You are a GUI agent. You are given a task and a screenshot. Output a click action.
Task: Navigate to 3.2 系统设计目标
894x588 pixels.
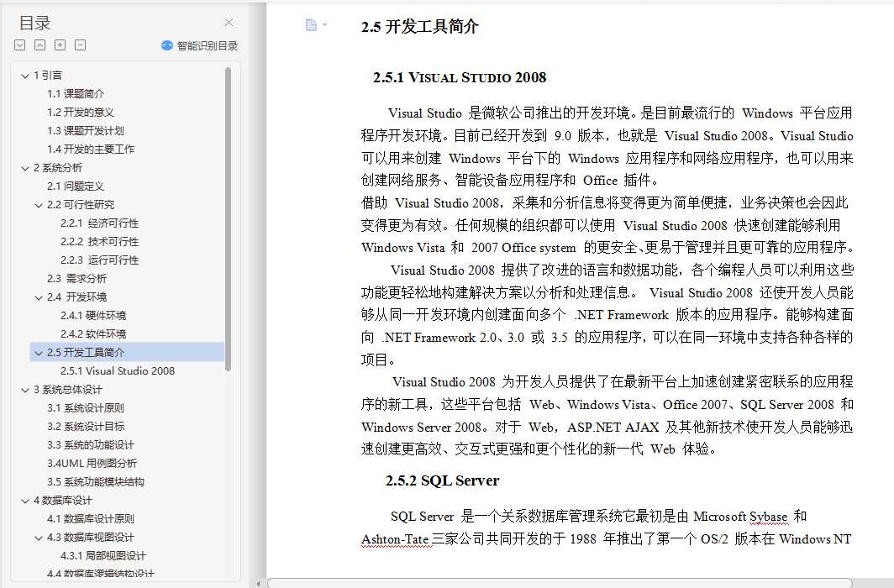pos(86,426)
